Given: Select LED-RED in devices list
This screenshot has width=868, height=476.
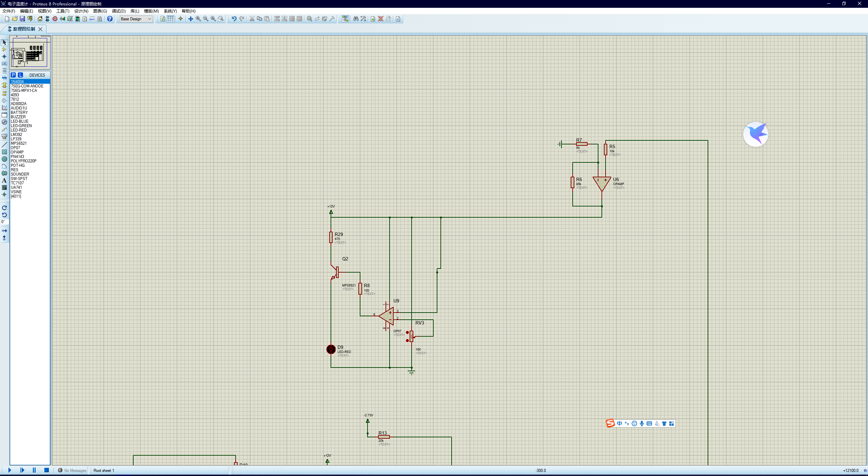Looking at the screenshot, I should 19,130.
